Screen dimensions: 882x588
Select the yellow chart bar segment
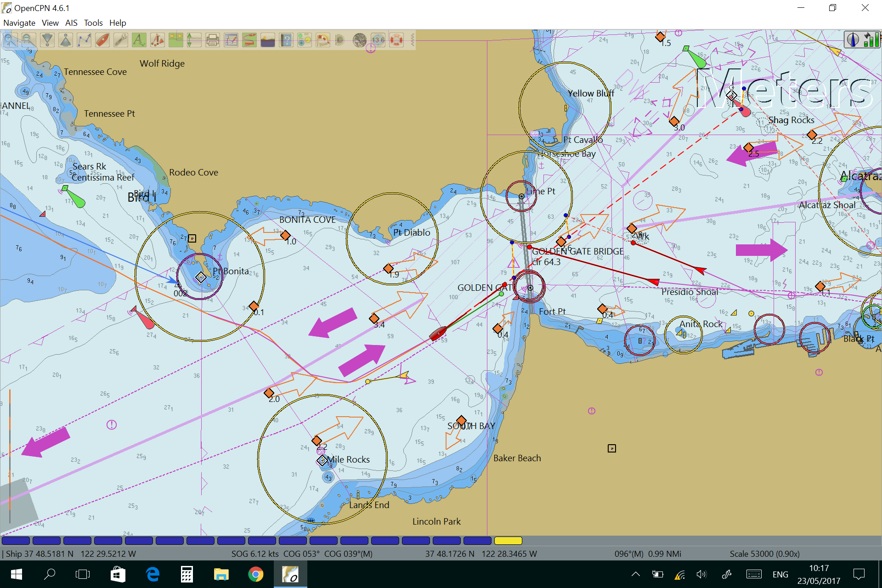508,541
